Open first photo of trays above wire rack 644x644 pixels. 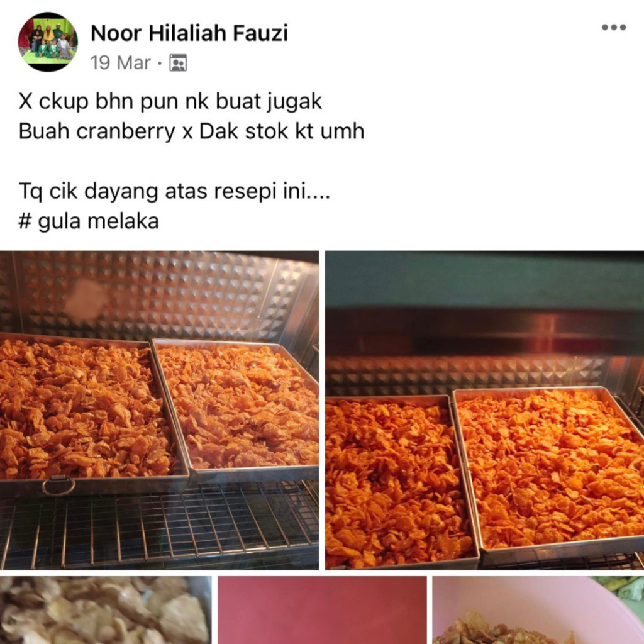159,410
